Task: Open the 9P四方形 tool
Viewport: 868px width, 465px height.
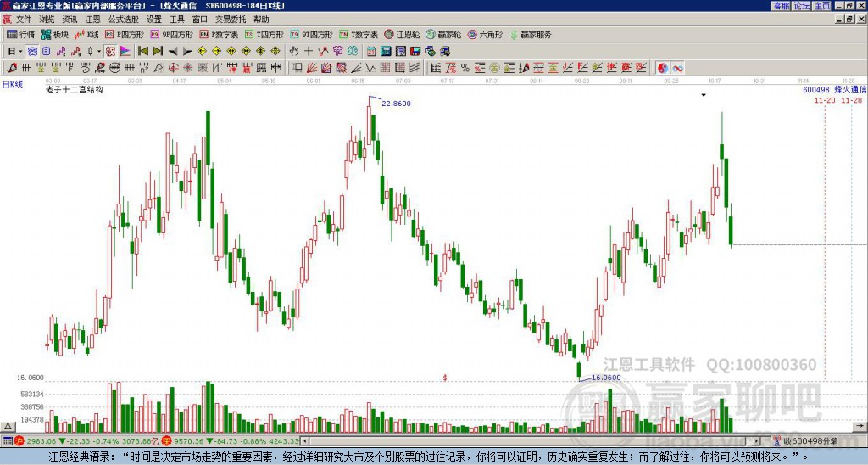Action: 171,35
